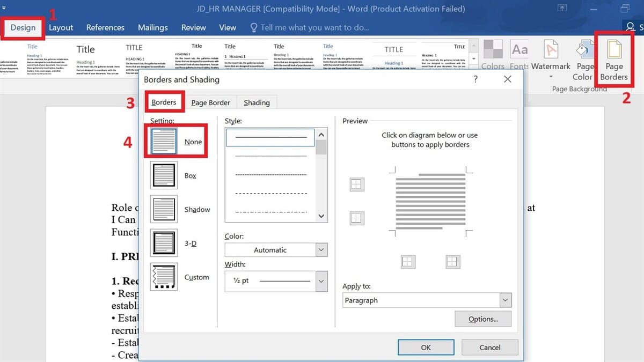Viewport: 644px width, 362px height.
Task: Select the 3-D border setting
Action: click(174, 243)
